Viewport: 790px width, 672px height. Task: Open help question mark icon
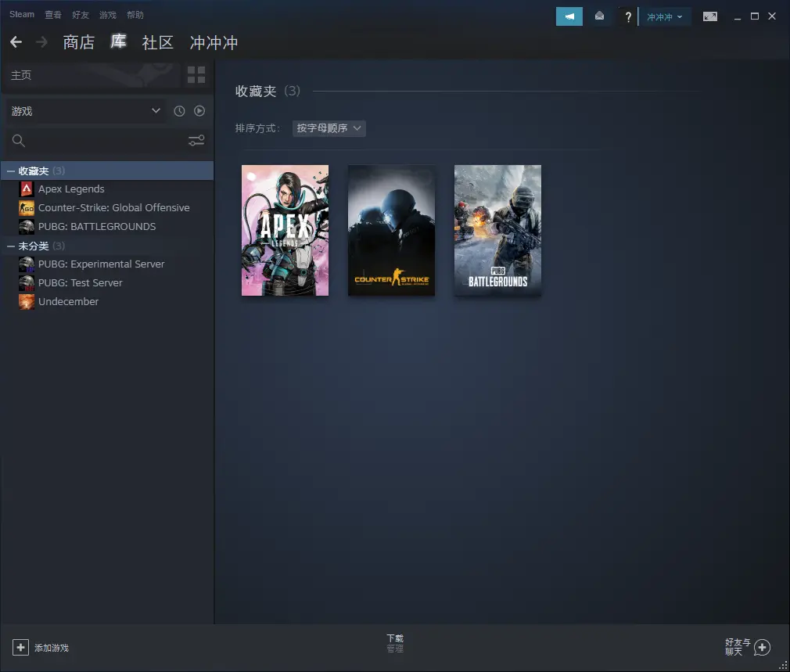(x=628, y=17)
